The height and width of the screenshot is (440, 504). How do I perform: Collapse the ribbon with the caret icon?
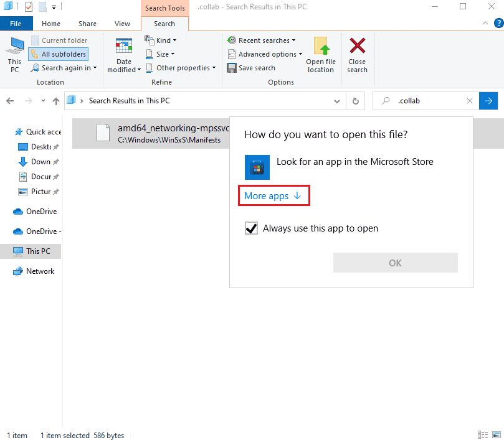485,23
